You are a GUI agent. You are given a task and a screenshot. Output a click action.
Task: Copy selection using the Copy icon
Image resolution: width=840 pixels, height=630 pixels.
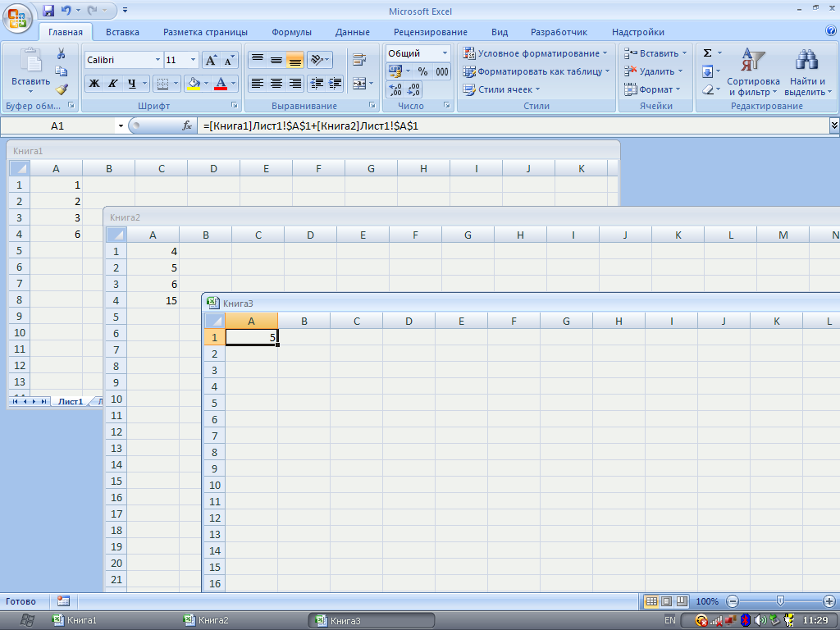click(x=61, y=71)
